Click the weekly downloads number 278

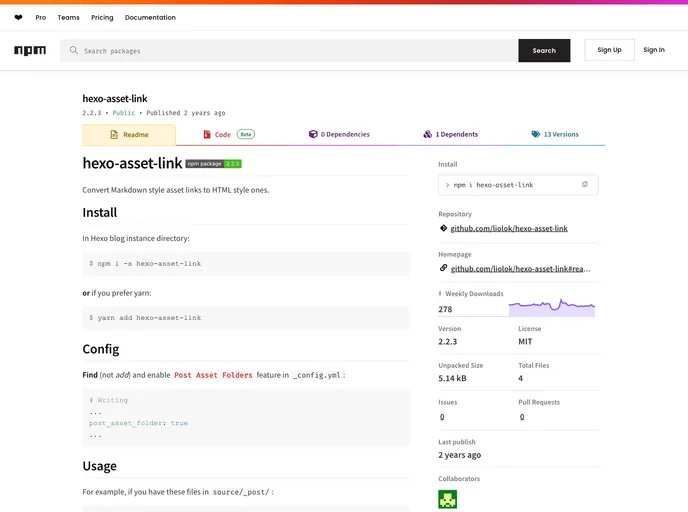pyautogui.click(x=445, y=309)
